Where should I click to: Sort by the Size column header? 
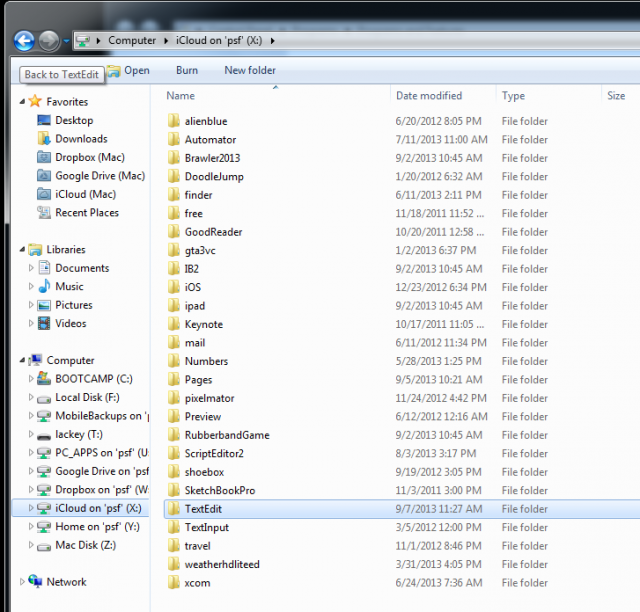616,96
